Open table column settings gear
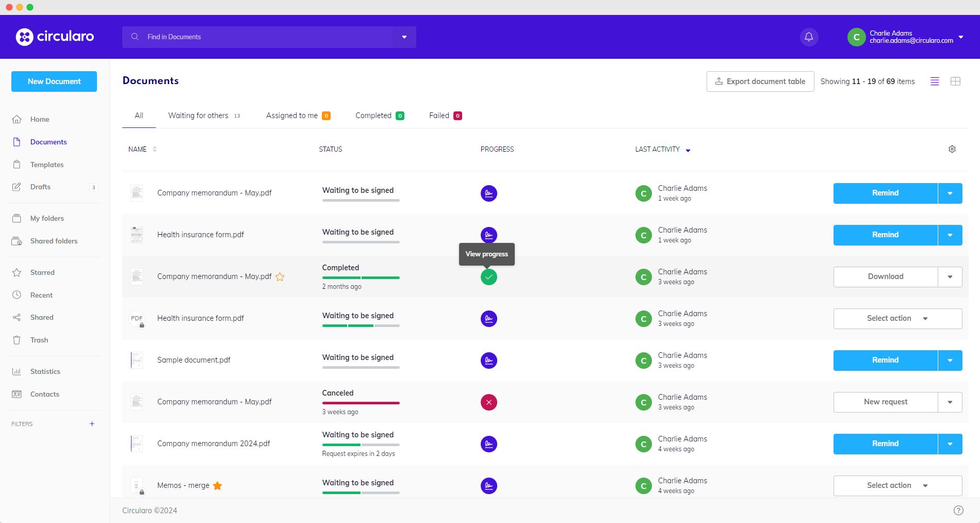The height and width of the screenshot is (523, 980). [x=952, y=149]
